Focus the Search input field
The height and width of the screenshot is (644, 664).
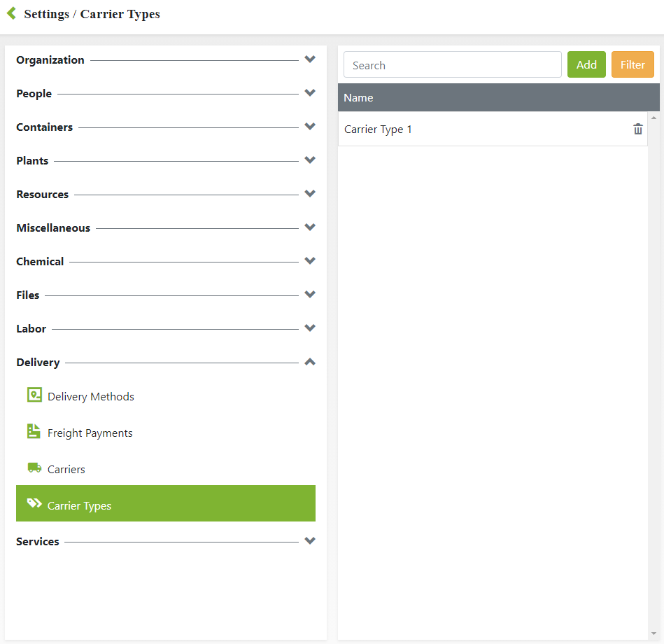tap(452, 65)
